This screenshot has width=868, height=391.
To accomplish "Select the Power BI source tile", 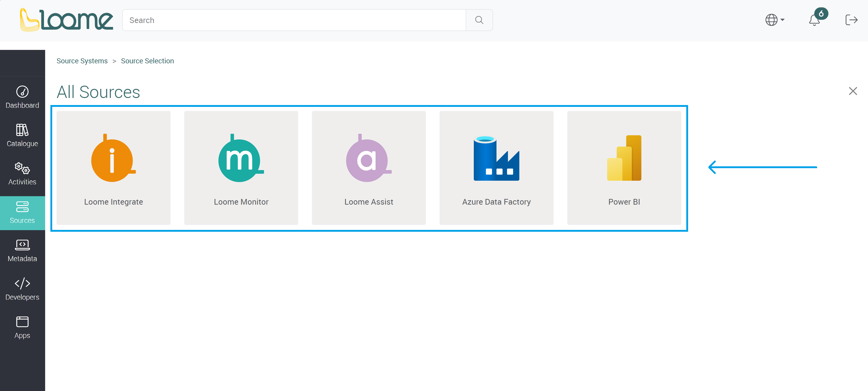I will [x=624, y=168].
